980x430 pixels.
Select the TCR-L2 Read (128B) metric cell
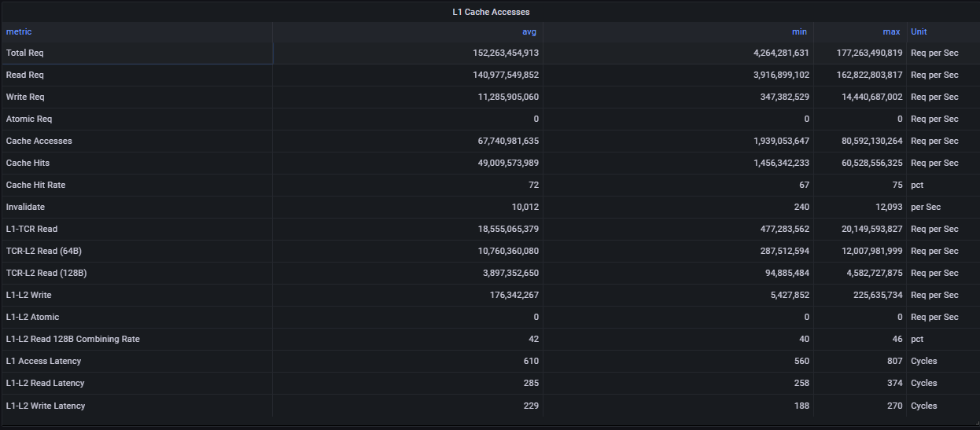coord(138,273)
